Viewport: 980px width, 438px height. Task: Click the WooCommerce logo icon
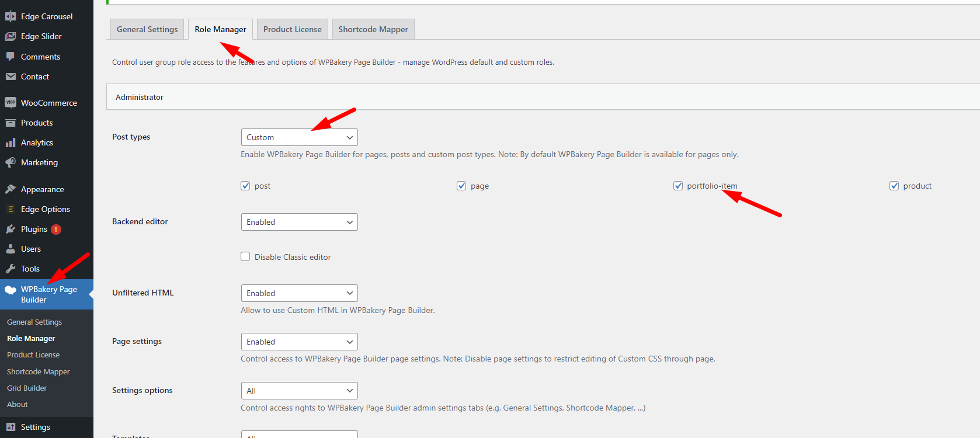[x=11, y=103]
